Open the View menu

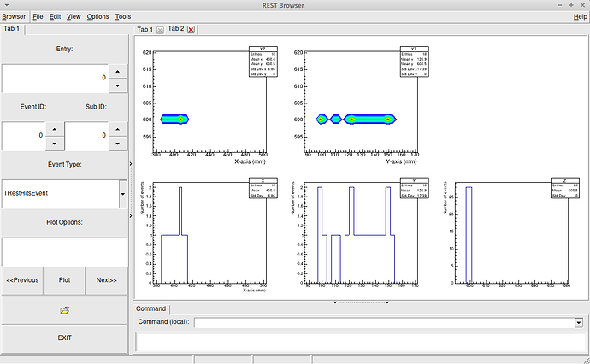point(74,16)
